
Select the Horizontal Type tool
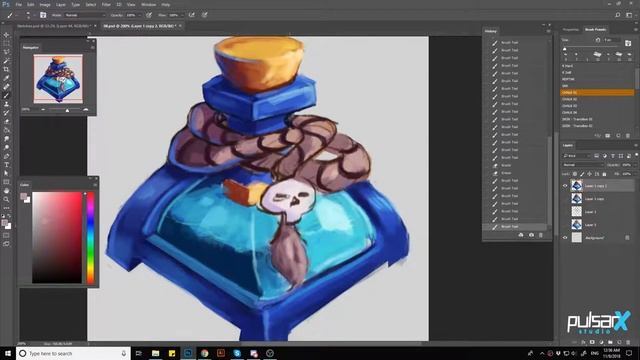coord(6,164)
